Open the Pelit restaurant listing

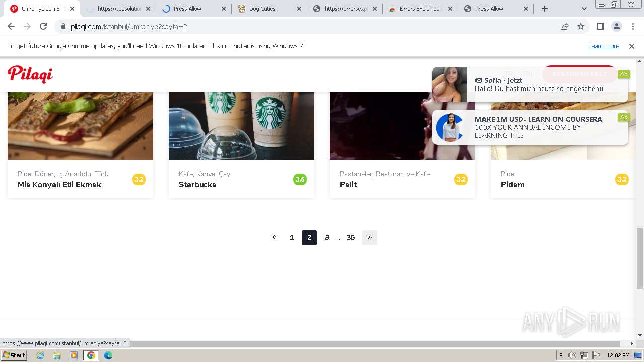(348, 185)
